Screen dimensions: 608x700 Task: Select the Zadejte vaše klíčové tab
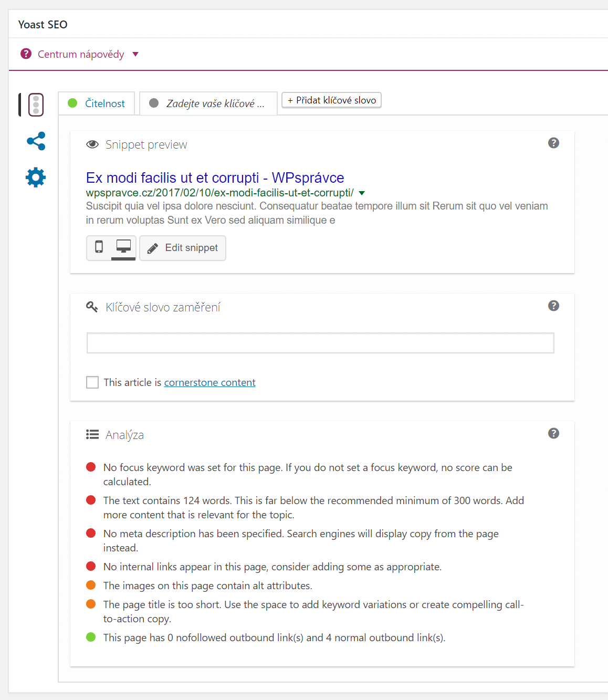(x=208, y=103)
